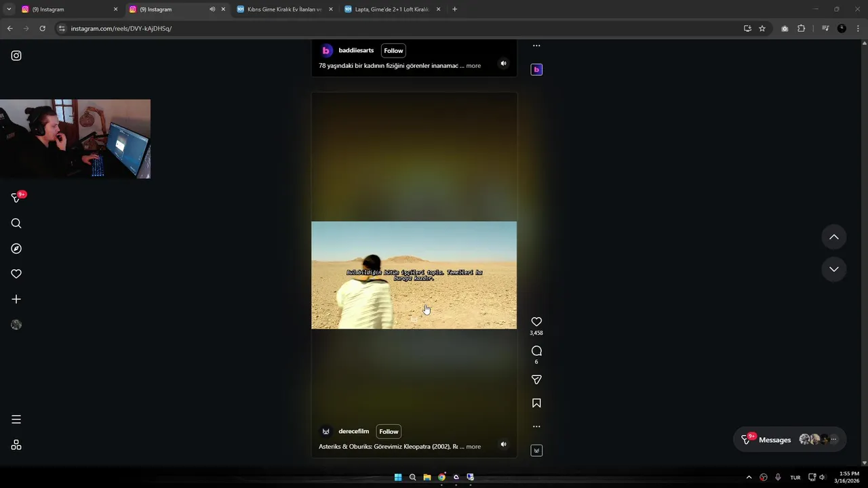Open Chrome media controls
The image size is (868, 488).
pyautogui.click(x=825, y=28)
